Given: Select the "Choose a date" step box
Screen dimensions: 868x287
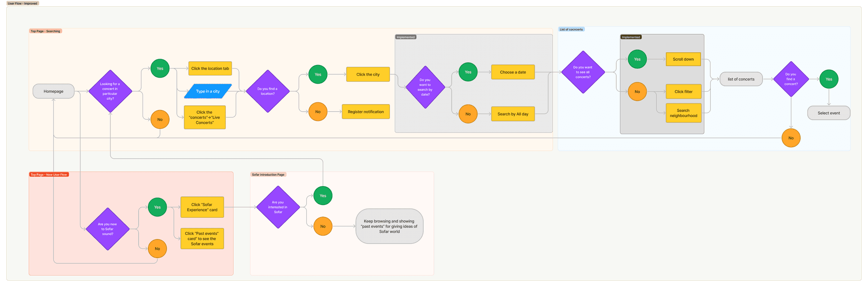Looking at the screenshot, I should (513, 72).
